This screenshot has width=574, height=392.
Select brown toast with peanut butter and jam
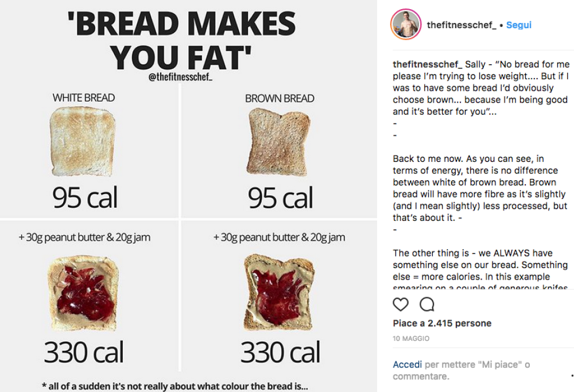[279, 294]
